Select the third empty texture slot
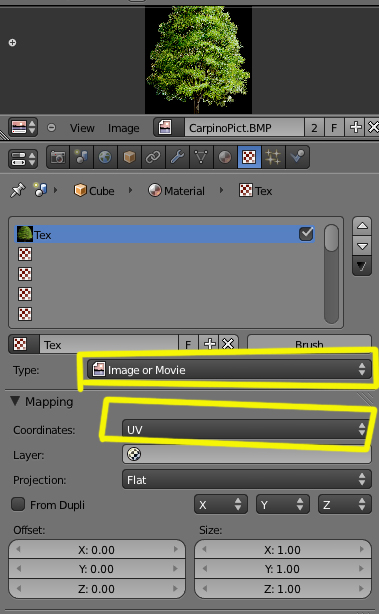This screenshot has width=379, height=614. (x=25, y=294)
